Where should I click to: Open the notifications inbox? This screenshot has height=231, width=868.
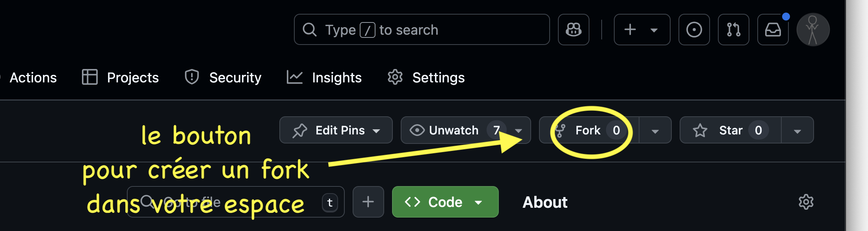coord(773,30)
